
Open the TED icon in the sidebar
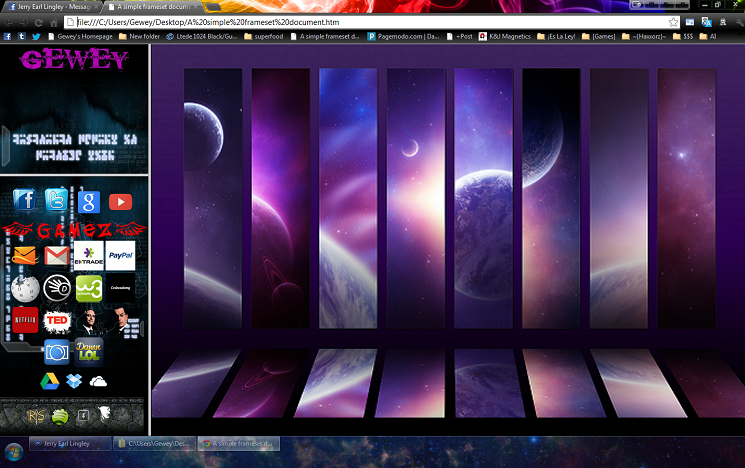[57, 320]
